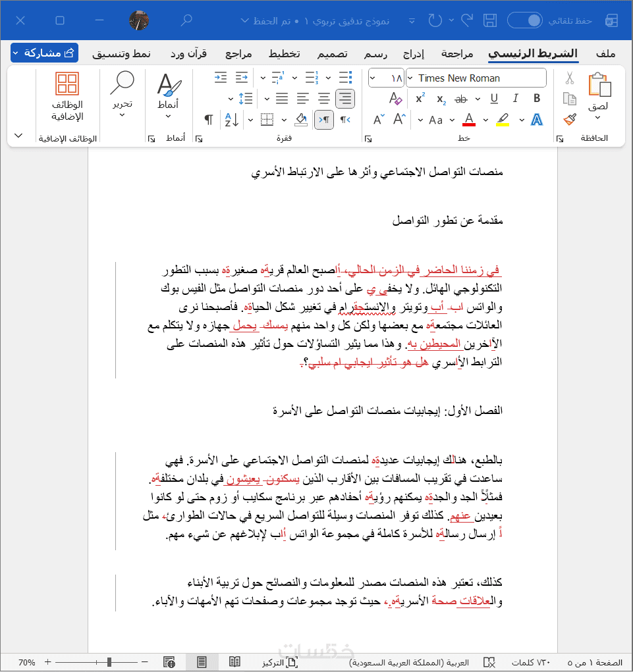The image size is (633, 672).
Task: Open Search magnifier in title bar
Action: click(186, 20)
